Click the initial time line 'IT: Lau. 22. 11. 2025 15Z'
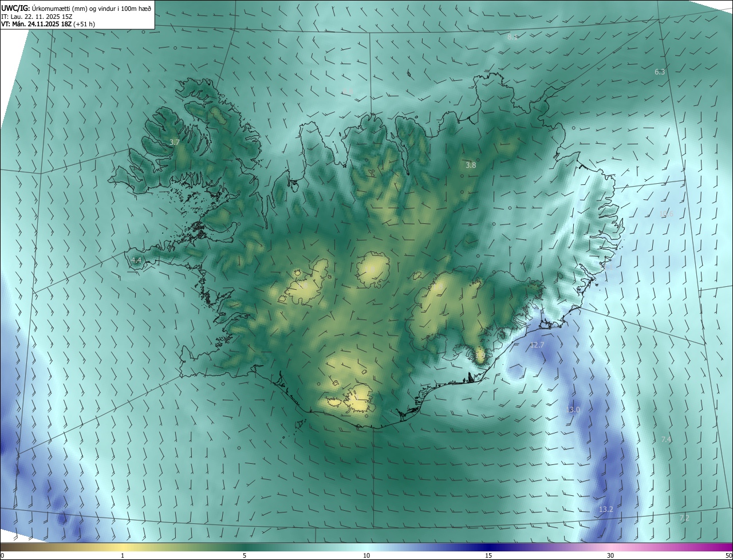The height and width of the screenshot is (560, 733). pyautogui.click(x=37, y=16)
